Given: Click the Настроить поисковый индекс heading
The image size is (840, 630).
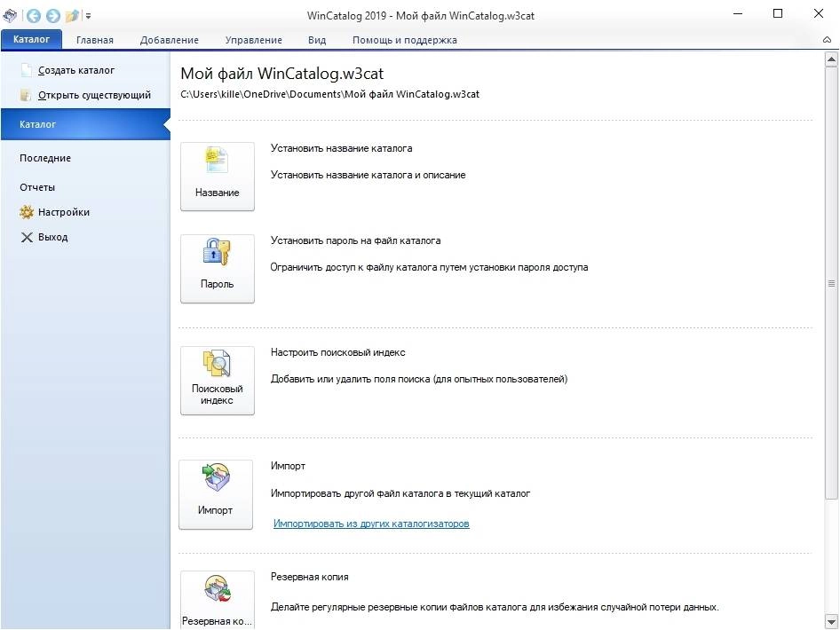Looking at the screenshot, I should [337, 352].
